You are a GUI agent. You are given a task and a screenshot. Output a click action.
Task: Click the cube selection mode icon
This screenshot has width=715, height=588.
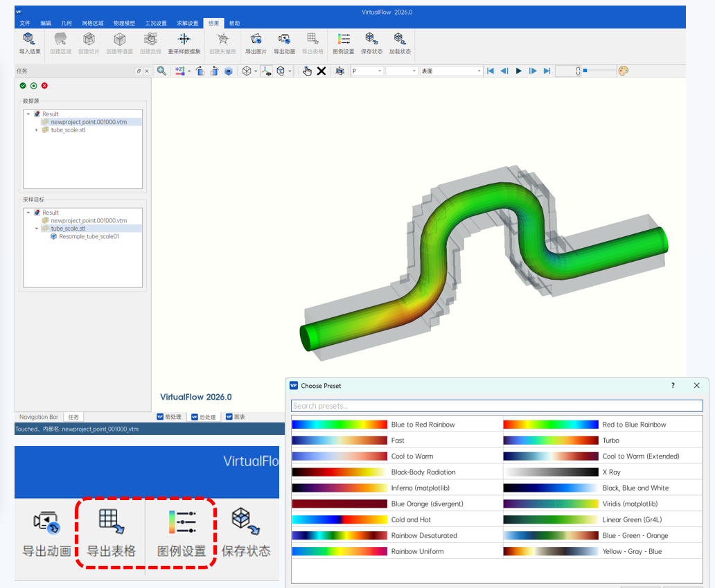pos(281,71)
